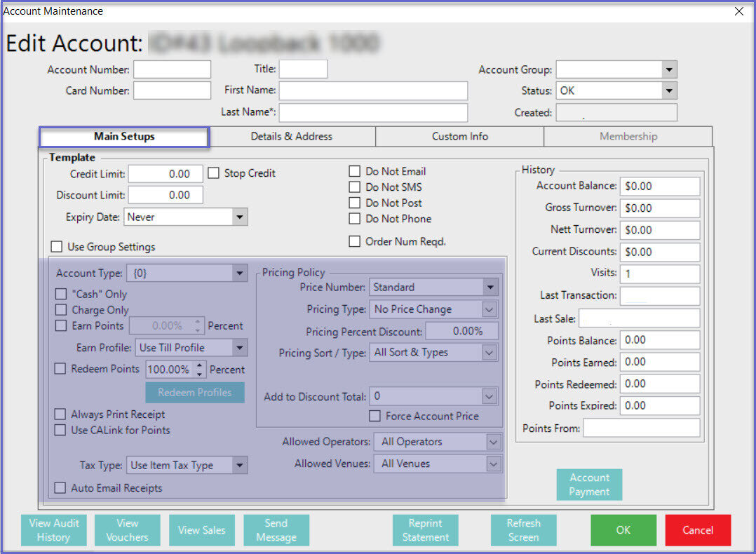Close the Account Maintenance window

tap(738, 11)
